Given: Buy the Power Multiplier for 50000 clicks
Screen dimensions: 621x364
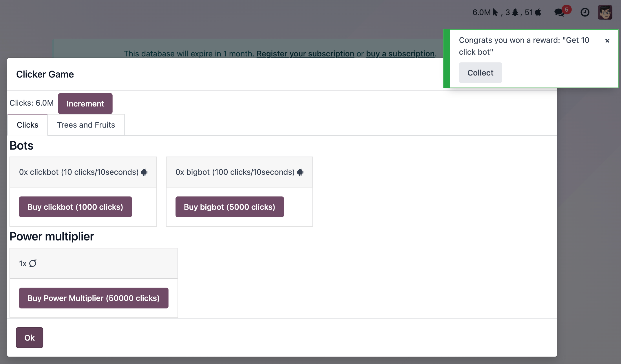Looking at the screenshot, I should (94, 298).
